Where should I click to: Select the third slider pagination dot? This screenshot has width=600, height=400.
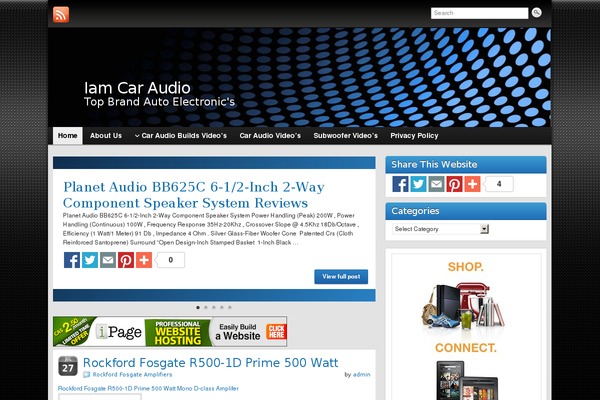pos(214,307)
